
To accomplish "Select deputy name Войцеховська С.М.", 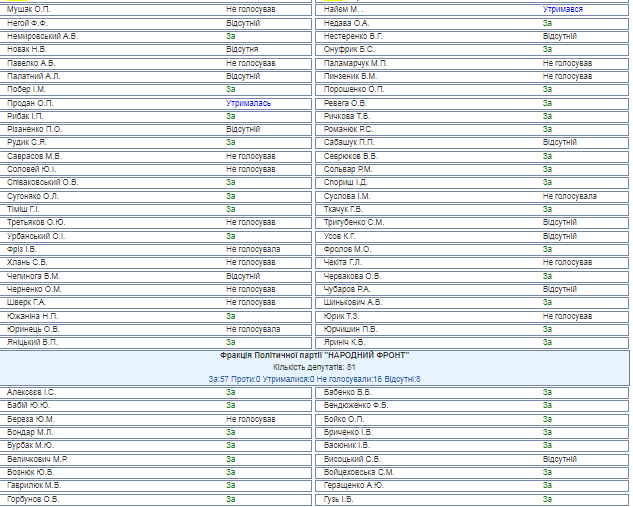I will click(x=360, y=471).
